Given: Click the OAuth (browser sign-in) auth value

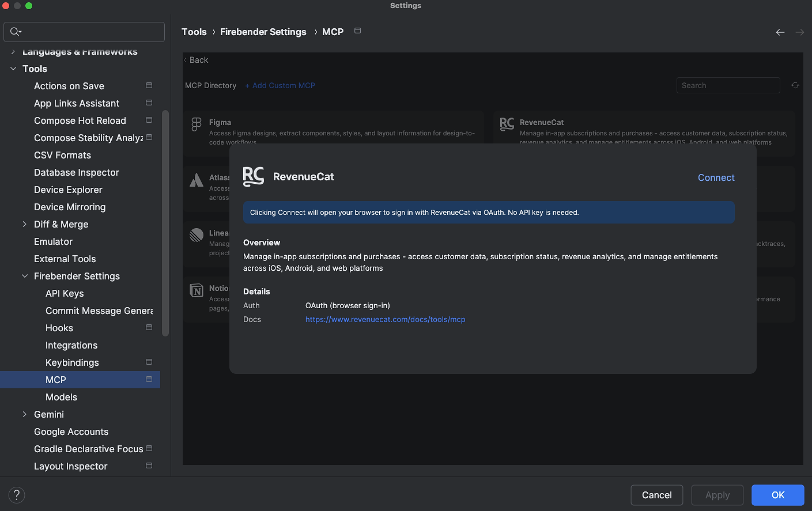Looking at the screenshot, I should (348, 305).
